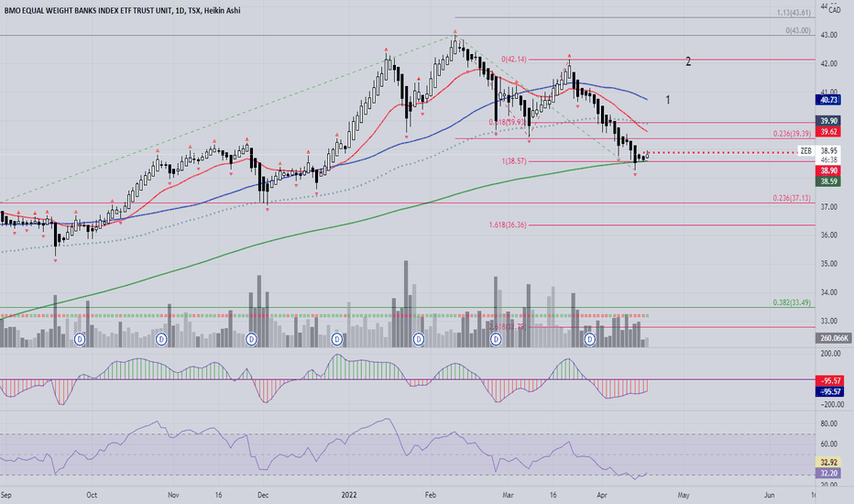Click the red 39.62 price label
Image resolution: width=854 pixels, height=504 pixels.
(828, 132)
